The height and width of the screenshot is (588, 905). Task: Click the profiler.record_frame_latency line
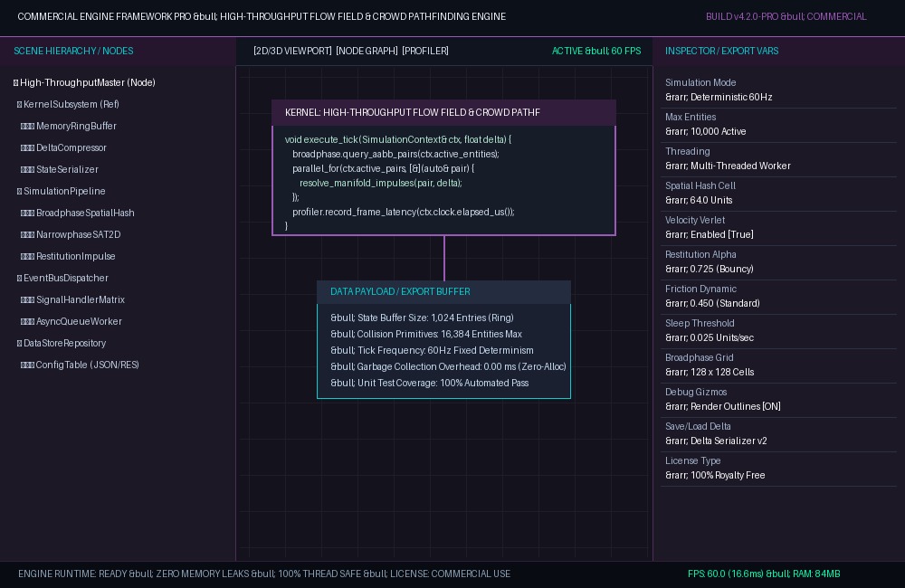pos(404,212)
